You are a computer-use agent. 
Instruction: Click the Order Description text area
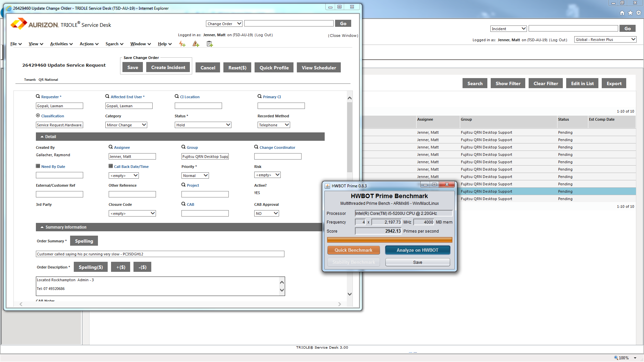tap(158, 286)
